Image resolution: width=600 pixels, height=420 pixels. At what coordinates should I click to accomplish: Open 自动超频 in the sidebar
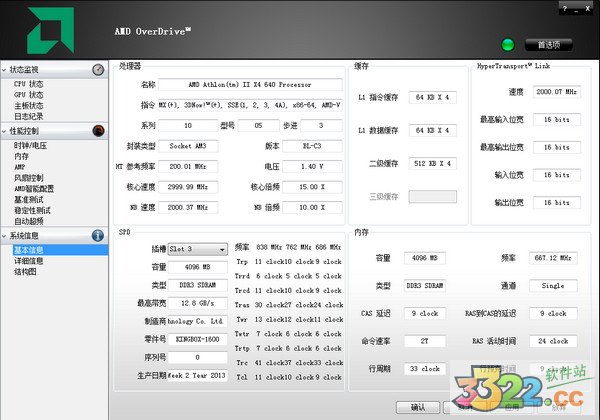(29, 221)
